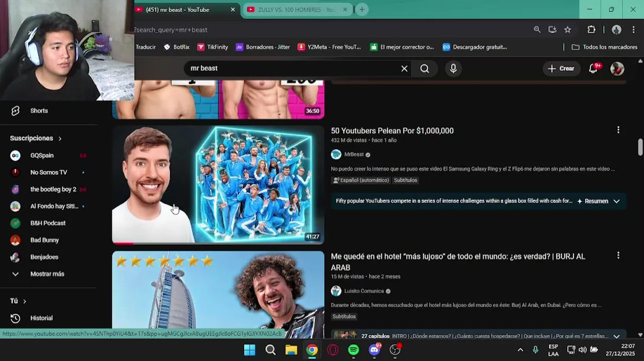
Task: Click the Español (automático) badge
Action: click(x=361, y=180)
